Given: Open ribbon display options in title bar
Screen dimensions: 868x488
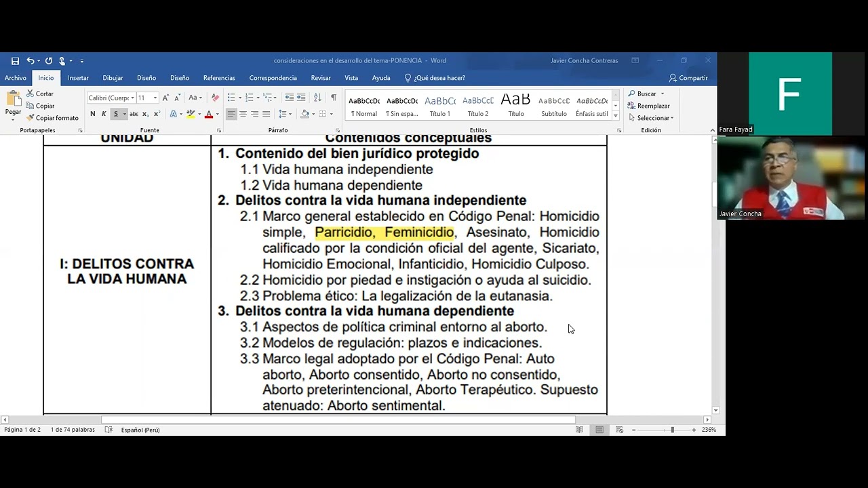Looking at the screenshot, I should (635, 60).
